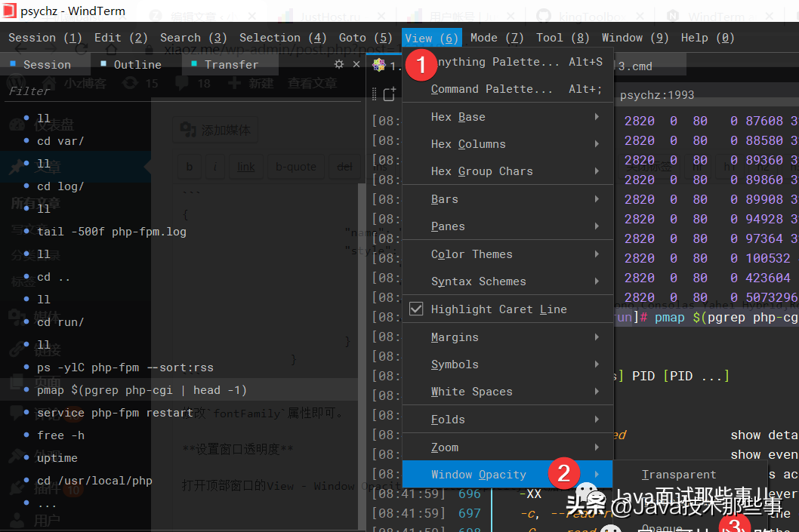
Task: Click the new tab icon in terminal toolbar
Action: point(390,94)
